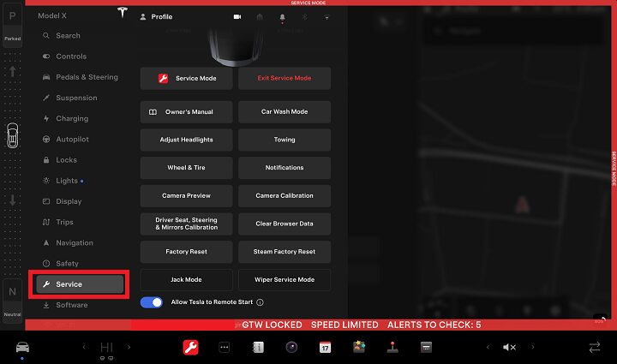Click the Bluetooth icon in header
The image size is (617, 364).
coord(304,17)
